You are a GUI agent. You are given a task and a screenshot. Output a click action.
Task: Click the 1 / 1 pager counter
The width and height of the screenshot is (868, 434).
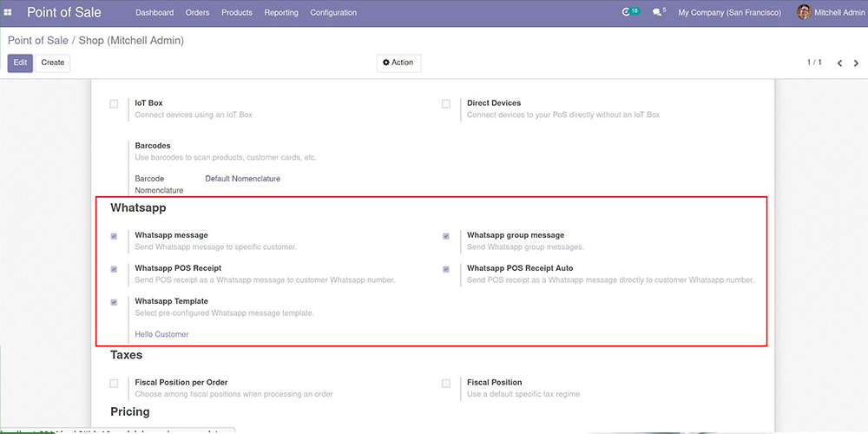[814, 62]
